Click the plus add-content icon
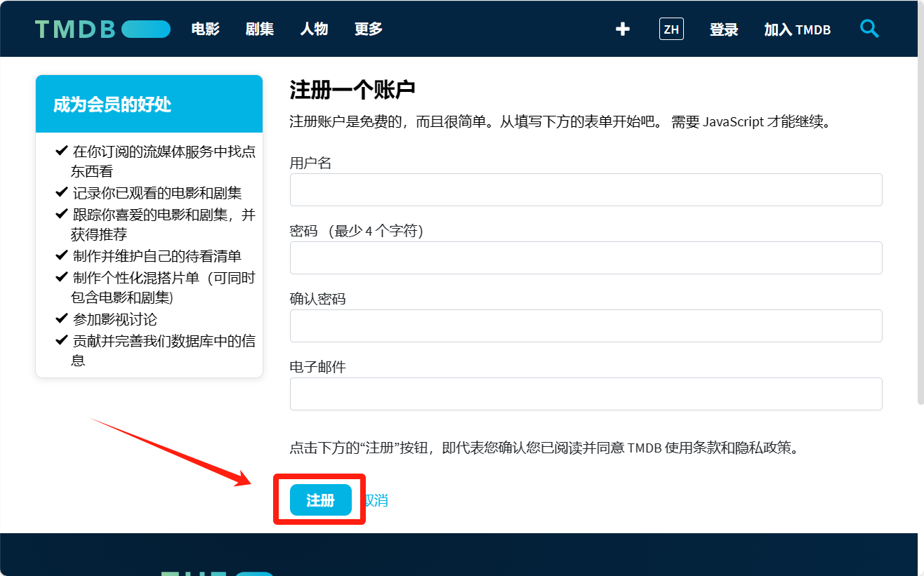 click(622, 29)
